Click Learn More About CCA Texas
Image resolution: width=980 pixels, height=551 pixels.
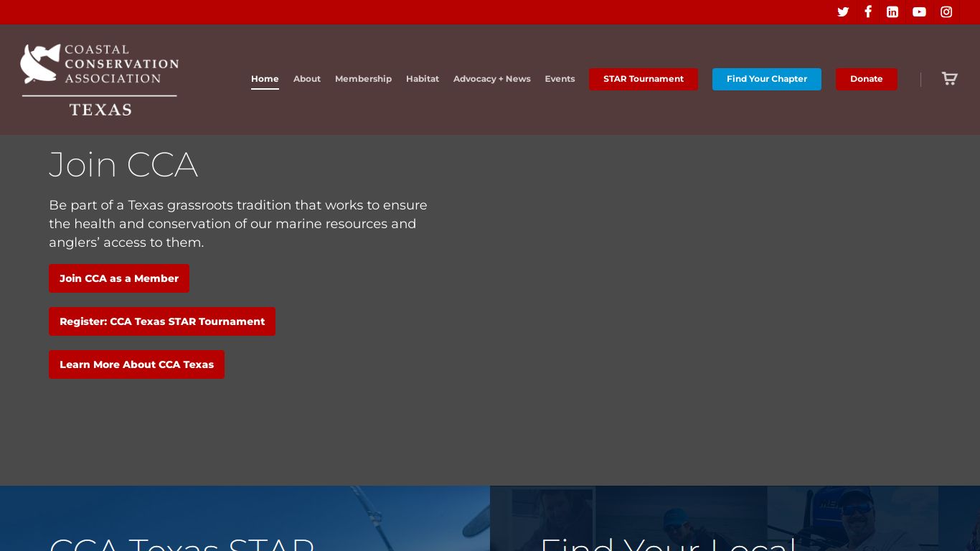[x=136, y=364]
